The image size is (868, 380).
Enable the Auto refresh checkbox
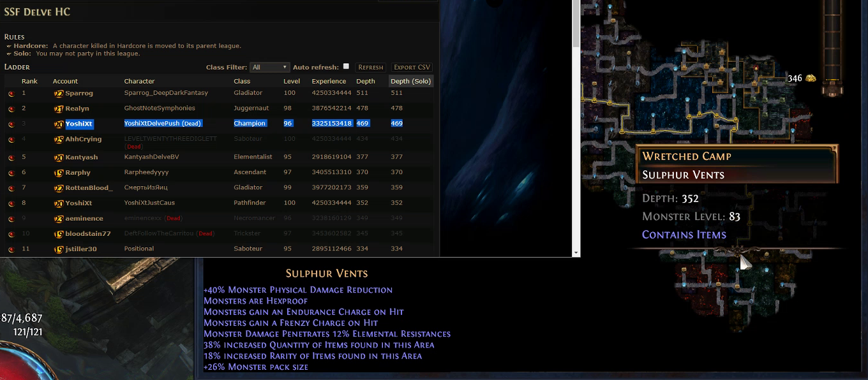click(346, 66)
